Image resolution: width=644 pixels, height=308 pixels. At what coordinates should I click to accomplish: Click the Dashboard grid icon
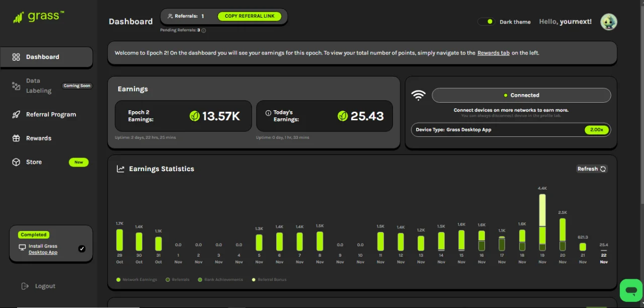(16, 57)
